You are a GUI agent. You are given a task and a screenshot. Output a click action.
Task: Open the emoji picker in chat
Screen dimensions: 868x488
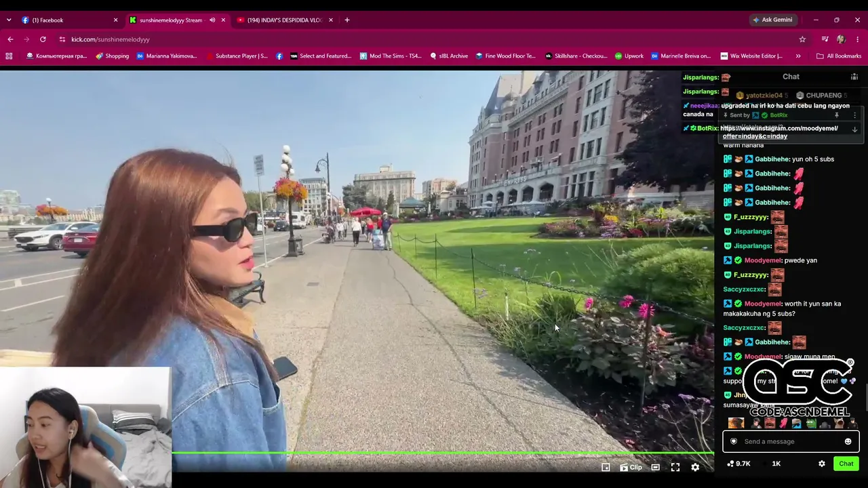point(848,441)
